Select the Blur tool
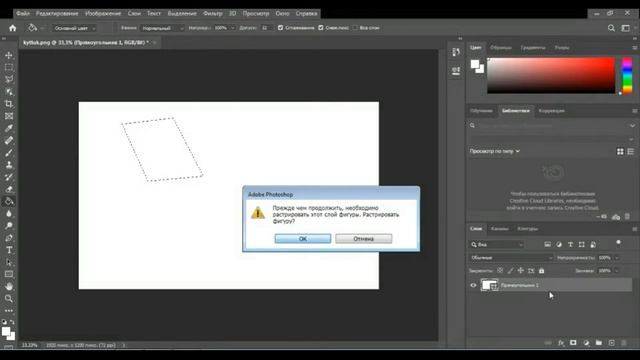Viewport: 640px width, 360px height. coord(9,213)
